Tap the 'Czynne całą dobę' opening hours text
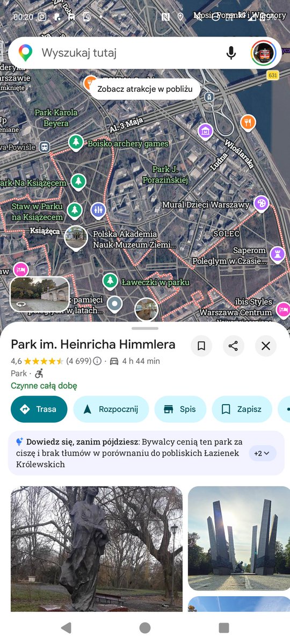 click(44, 386)
